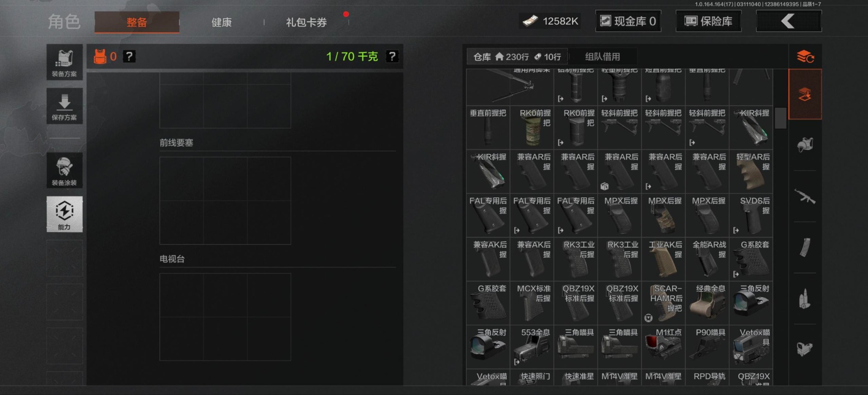Open the weight help question mark

[392, 57]
